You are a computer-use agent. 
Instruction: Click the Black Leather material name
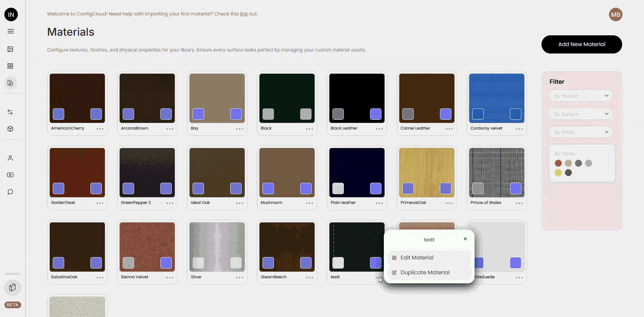point(344,128)
